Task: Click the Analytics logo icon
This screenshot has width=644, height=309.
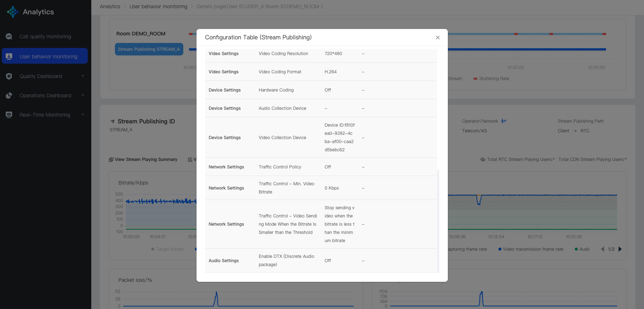Action: (13, 12)
